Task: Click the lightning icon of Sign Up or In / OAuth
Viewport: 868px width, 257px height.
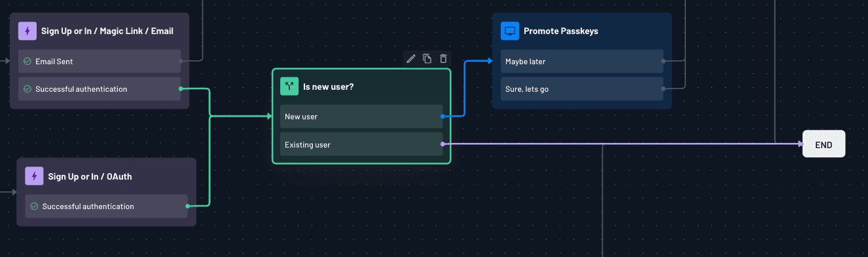Action: pyautogui.click(x=35, y=176)
